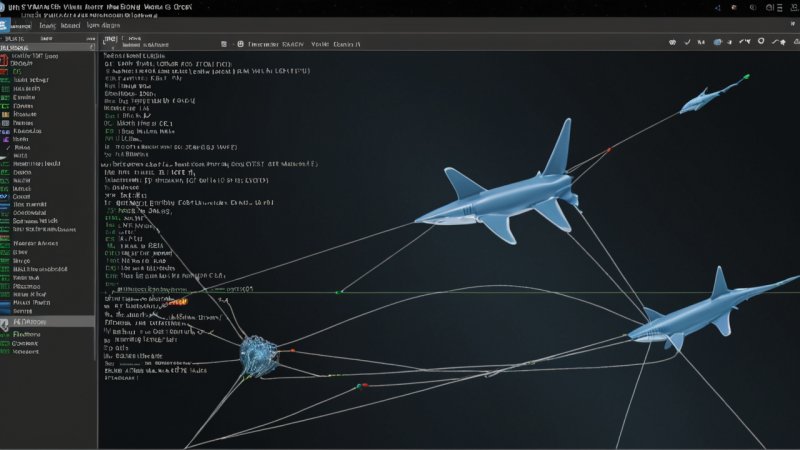Viewport: 800px width, 450px height.
Task: Select the highlighted gray row in the sidebar list
Action: pyautogui.click(x=47, y=322)
